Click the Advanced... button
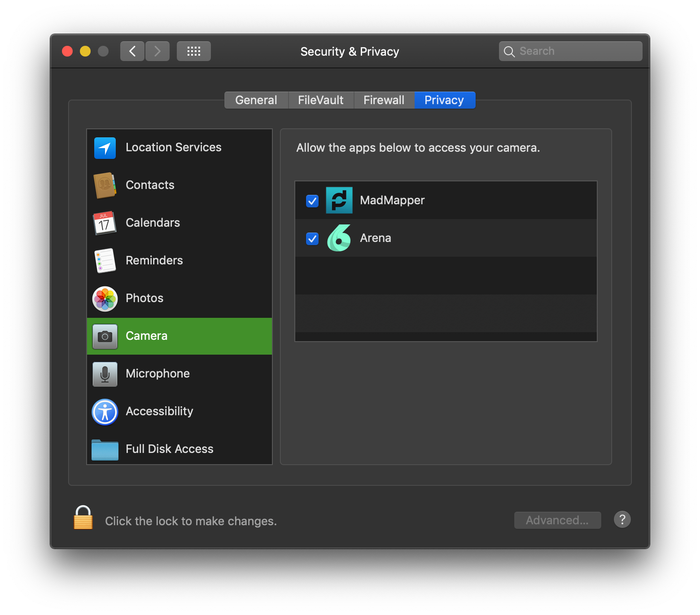This screenshot has width=700, height=615. coord(557,520)
